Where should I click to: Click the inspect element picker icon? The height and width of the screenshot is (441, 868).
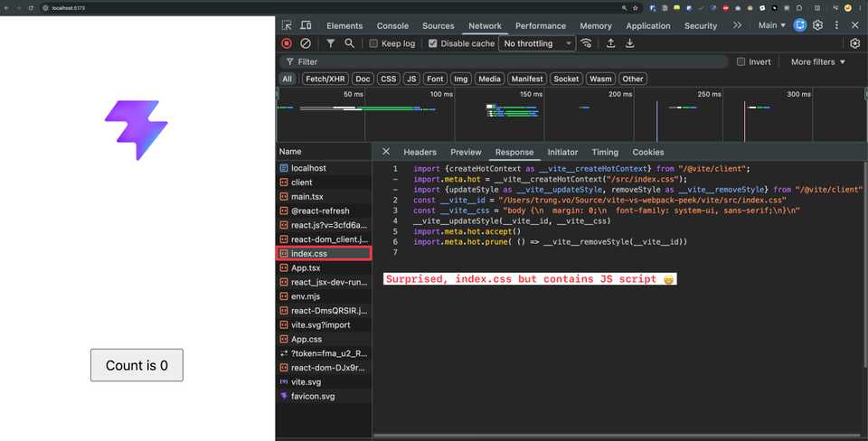(287, 25)
